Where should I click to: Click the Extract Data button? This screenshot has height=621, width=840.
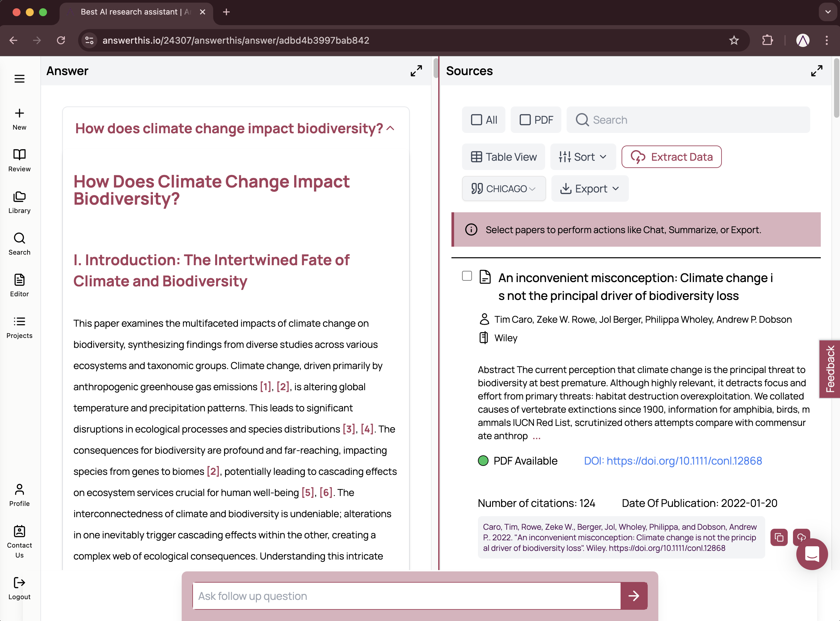pos(671,157)
